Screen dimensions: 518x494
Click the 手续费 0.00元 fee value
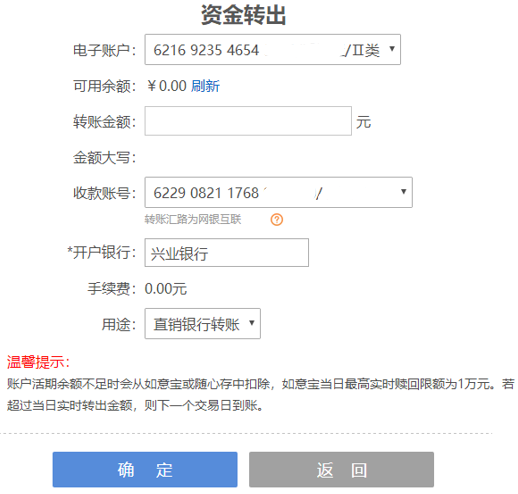166,289
